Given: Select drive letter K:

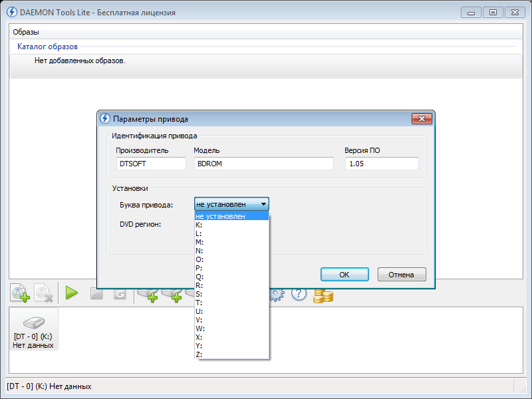Looking at the screenshot, I should point(231,225).
